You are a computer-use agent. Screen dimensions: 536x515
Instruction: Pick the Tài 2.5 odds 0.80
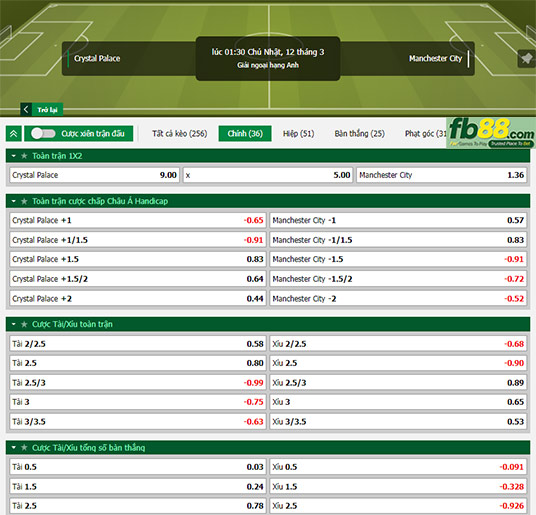click(x=138, y=363)
